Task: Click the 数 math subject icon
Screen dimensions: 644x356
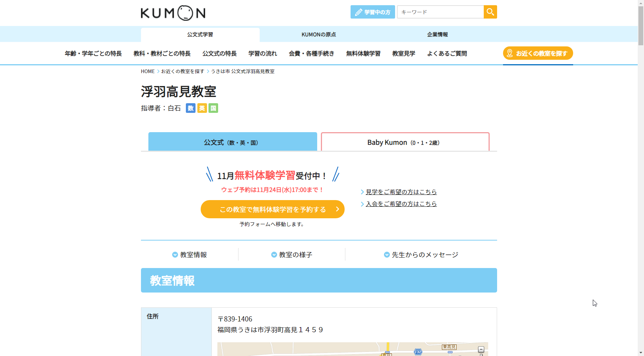Action: (191, 108)
